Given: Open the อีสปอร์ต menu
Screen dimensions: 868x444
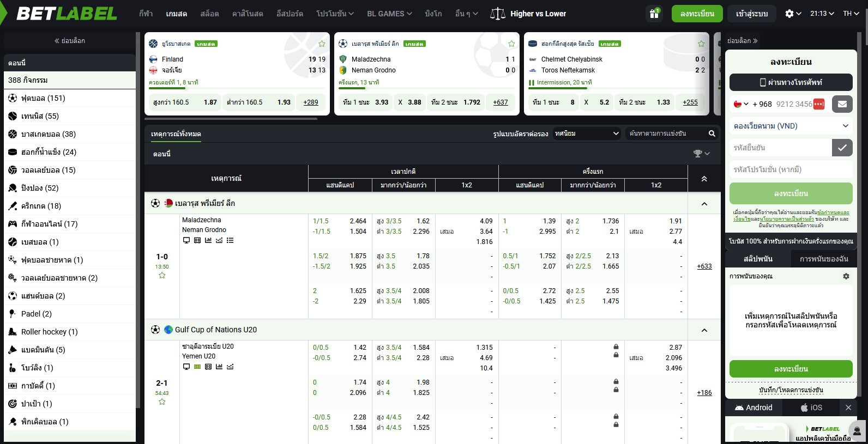Looking at the screenshot, I should point(290,14).
